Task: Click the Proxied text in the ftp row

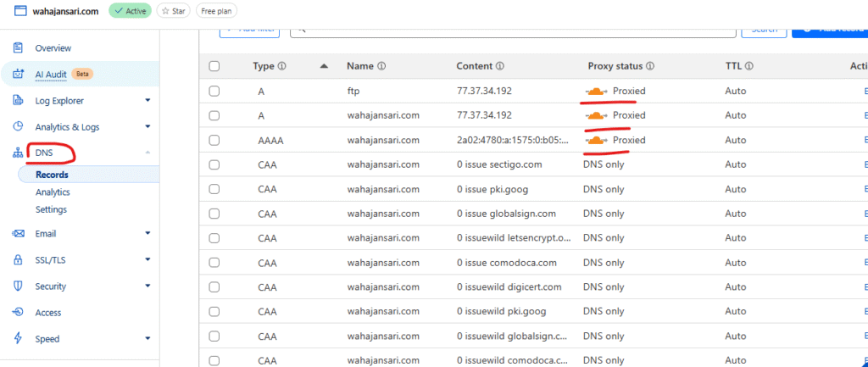Action: [x=629, y=91]
